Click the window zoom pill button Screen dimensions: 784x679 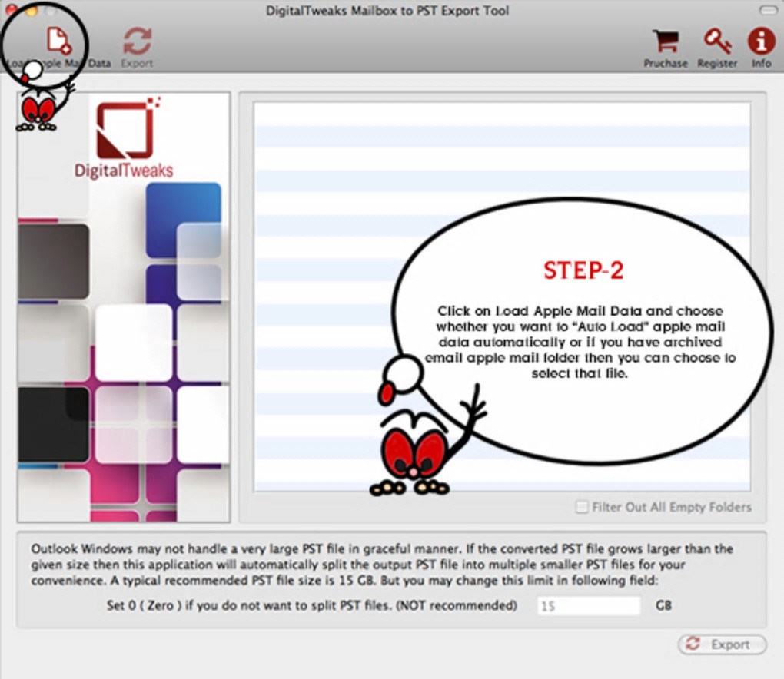(x=768, y=9)
